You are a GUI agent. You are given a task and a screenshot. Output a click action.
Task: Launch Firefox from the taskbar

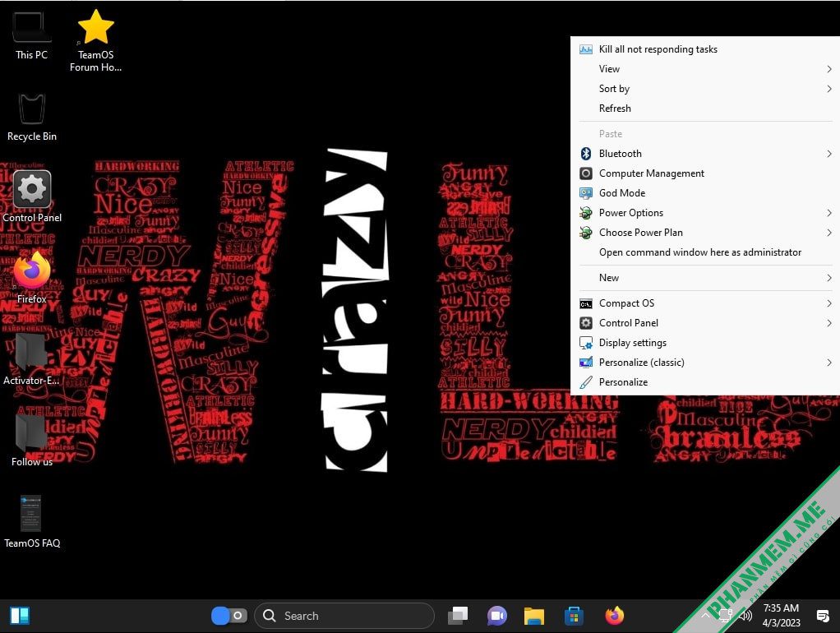tap(615, 616)
